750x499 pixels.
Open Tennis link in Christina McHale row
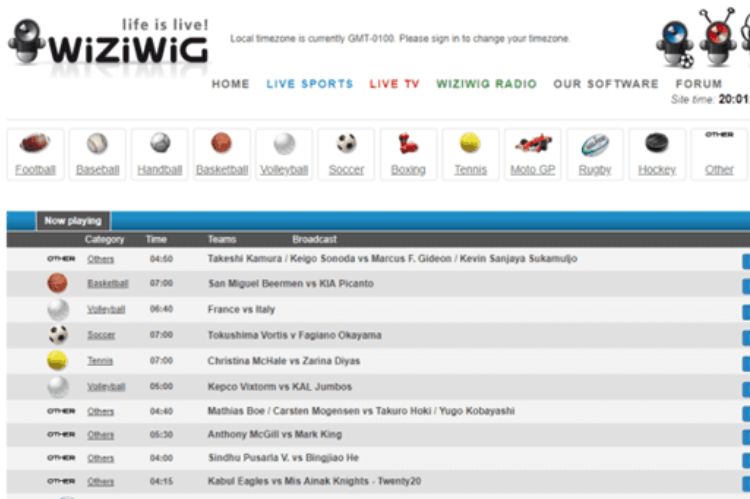100,361
